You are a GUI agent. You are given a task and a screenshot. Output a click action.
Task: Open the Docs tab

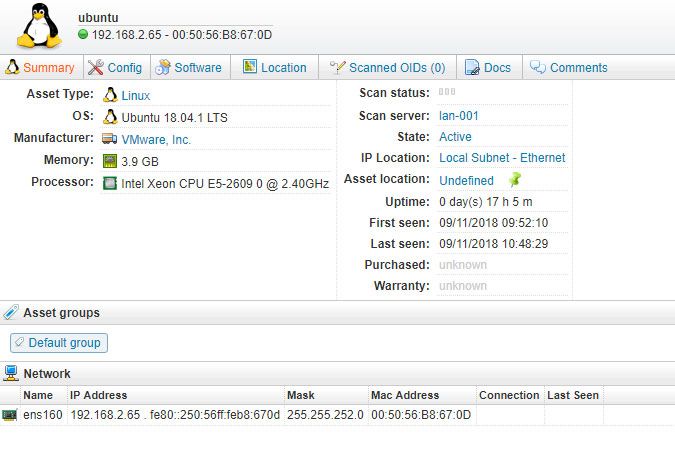pos(488,68)
